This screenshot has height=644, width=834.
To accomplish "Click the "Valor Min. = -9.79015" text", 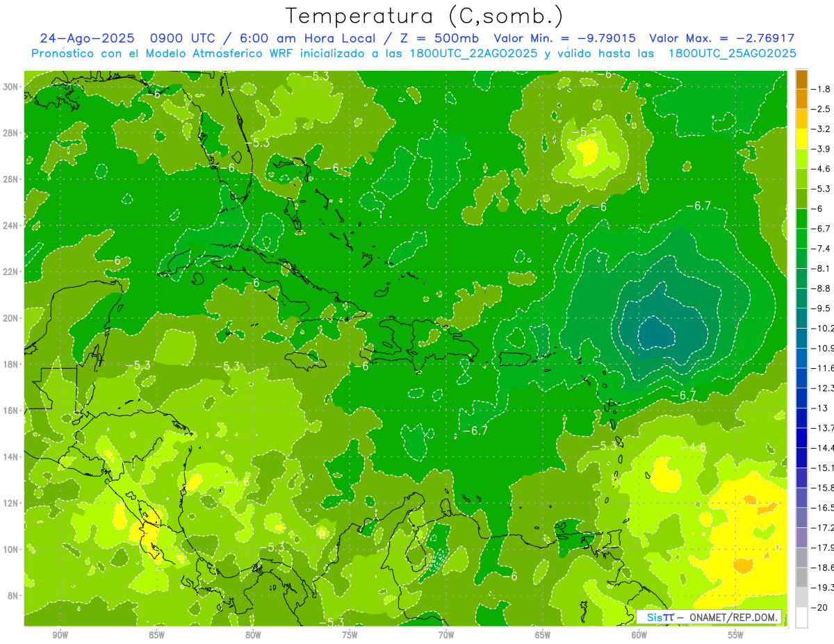I will (566, 39).
